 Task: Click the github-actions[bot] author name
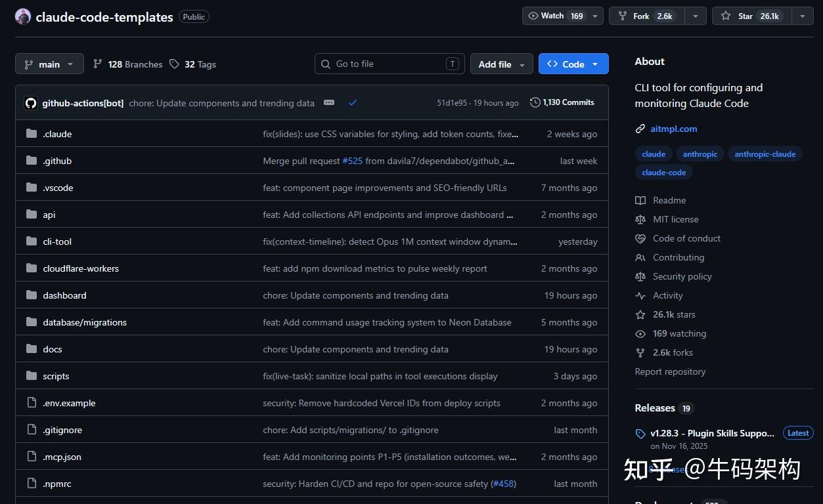pos(83,103)
